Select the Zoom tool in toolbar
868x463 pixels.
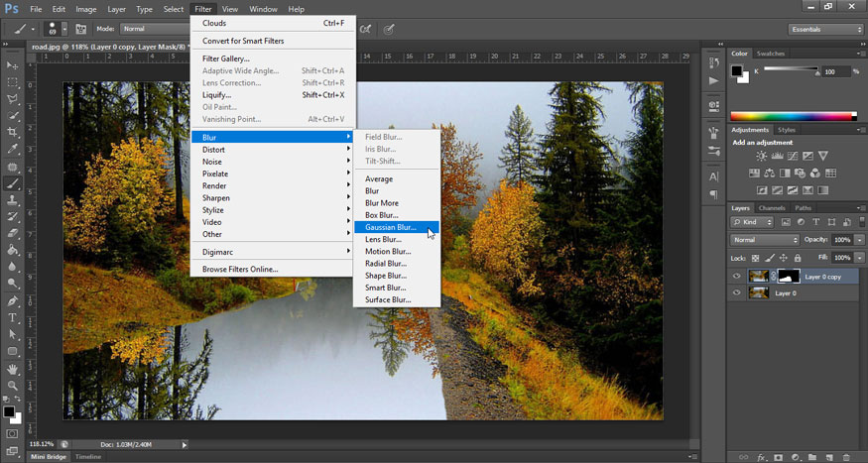[x=13, y=385]
